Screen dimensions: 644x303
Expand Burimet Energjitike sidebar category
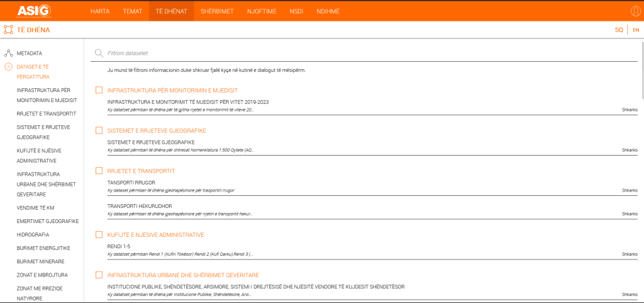click(x=43, y=248)
